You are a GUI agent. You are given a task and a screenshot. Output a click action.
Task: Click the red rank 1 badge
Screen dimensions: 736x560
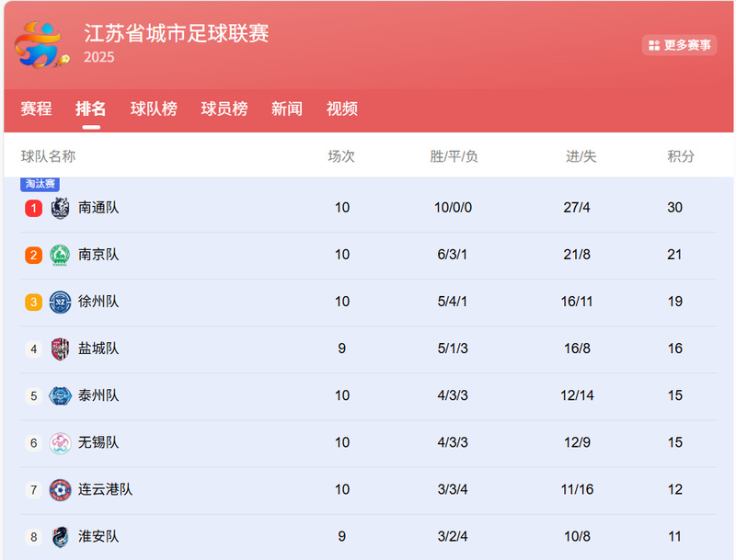coord(34,208)
